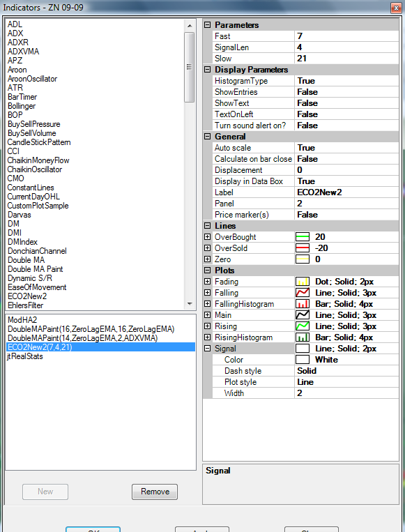The height and width of the screenshot is (532, 405).
Task: Select jtRealStats applied indicator
Action: click(x=25, y=356)
